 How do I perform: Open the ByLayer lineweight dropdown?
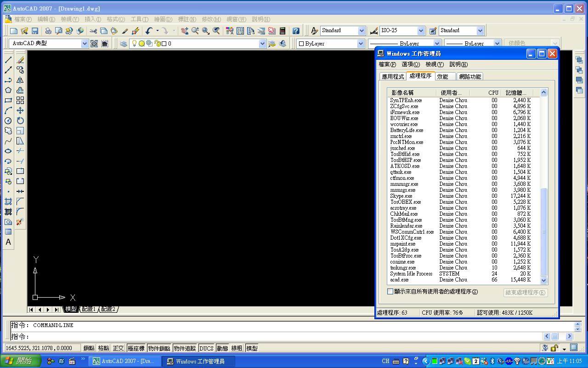pyautogui.click(x=497, y=43)
